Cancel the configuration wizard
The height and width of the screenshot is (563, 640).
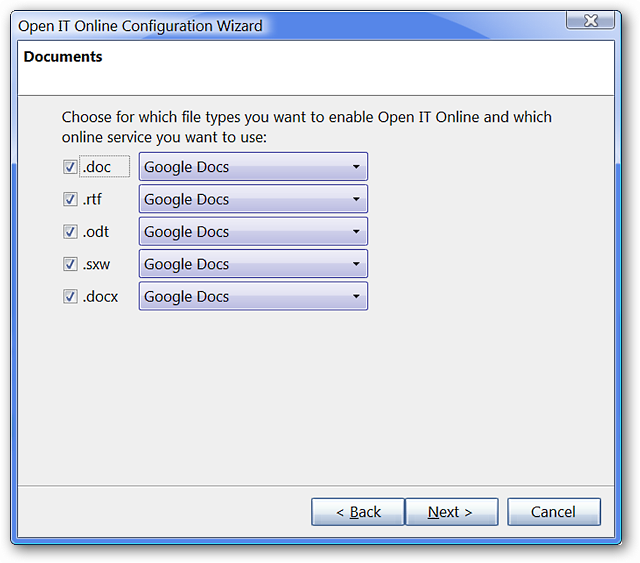tap(554, 512)
